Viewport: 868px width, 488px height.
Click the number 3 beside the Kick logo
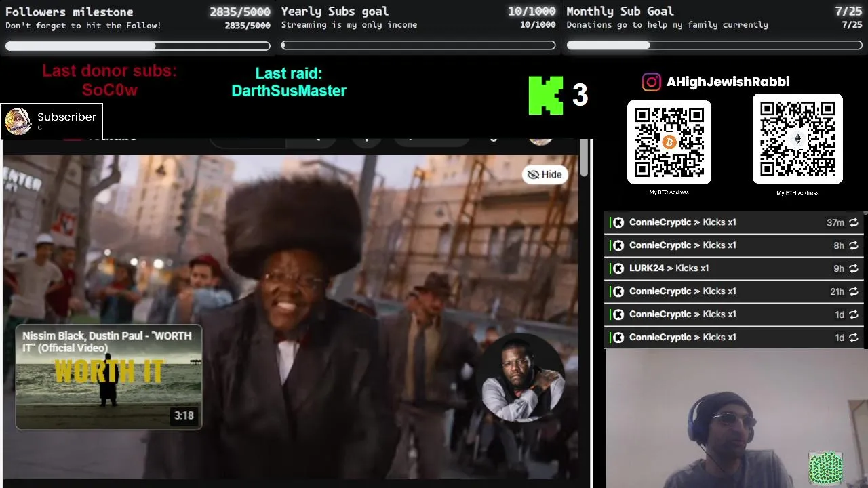pos(580,96)
